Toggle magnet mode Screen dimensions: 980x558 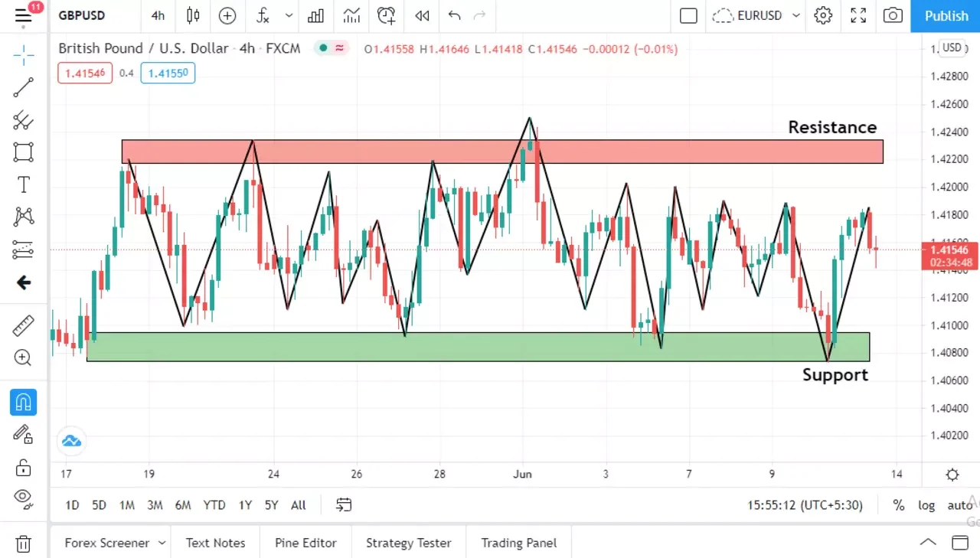click(x=24, y=402)
